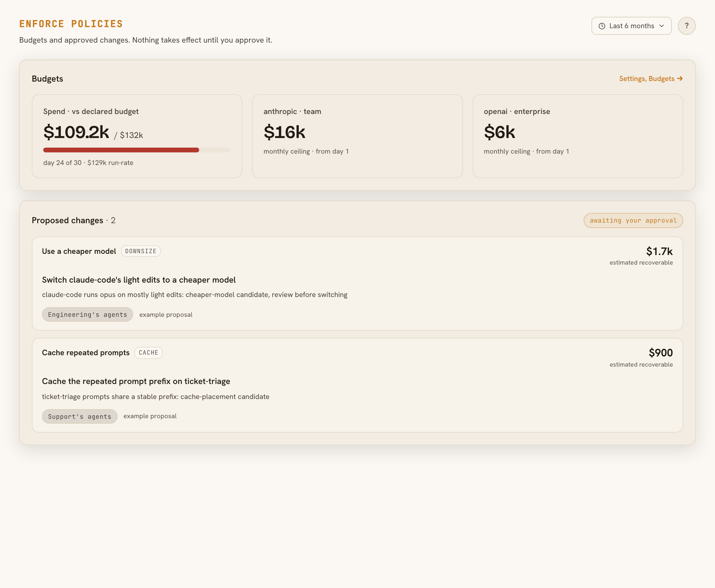Open the Last 6 months range dropdown
Image resolution: width=715 pixels, height=588 pixels.
[x=631, y=26]
